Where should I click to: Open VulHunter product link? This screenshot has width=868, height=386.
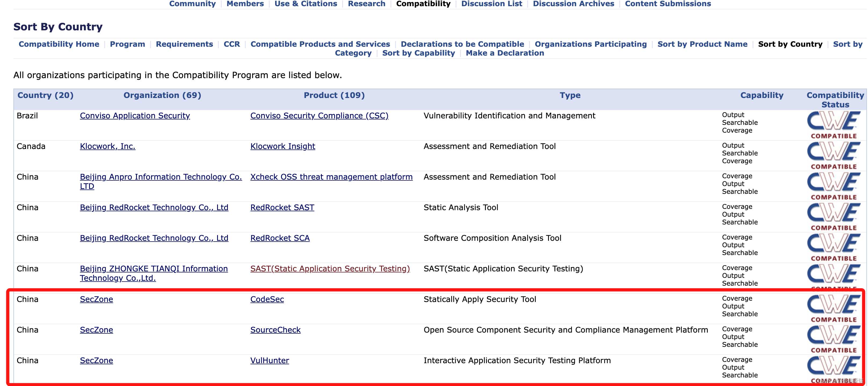pyautogui.click(x=269, y=361)
